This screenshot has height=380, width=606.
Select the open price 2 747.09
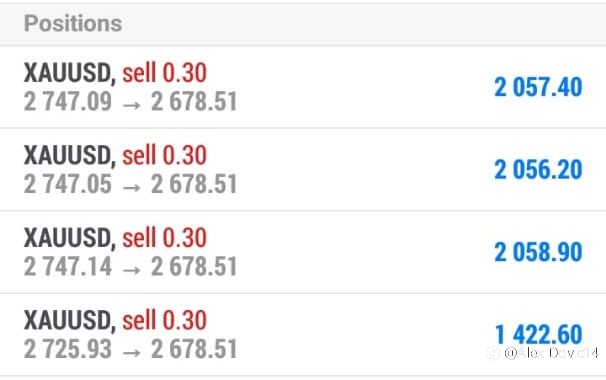click(68, 102)
